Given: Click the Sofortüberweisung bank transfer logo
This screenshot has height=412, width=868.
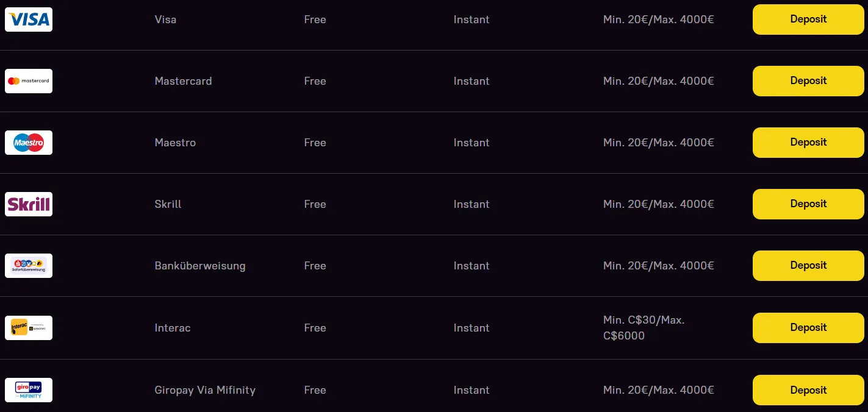Looking at the screenshot, I should (x=29, y=266).
